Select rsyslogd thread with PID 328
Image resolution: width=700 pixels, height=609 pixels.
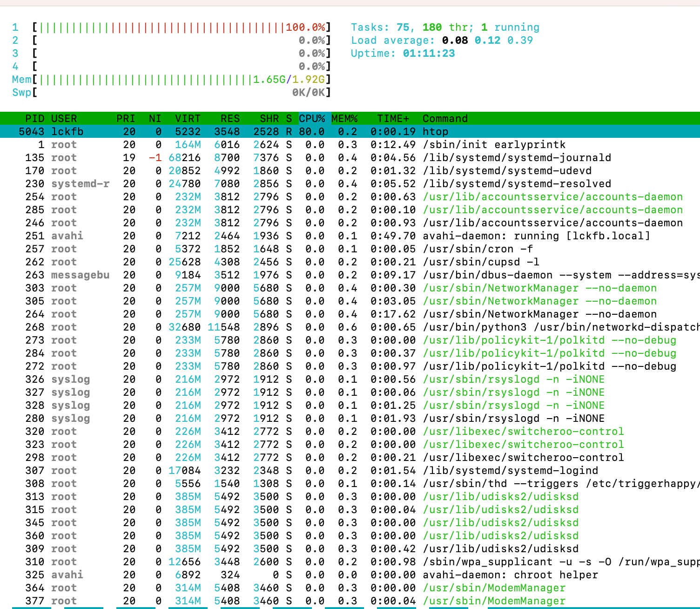click(x=350, y=406)
